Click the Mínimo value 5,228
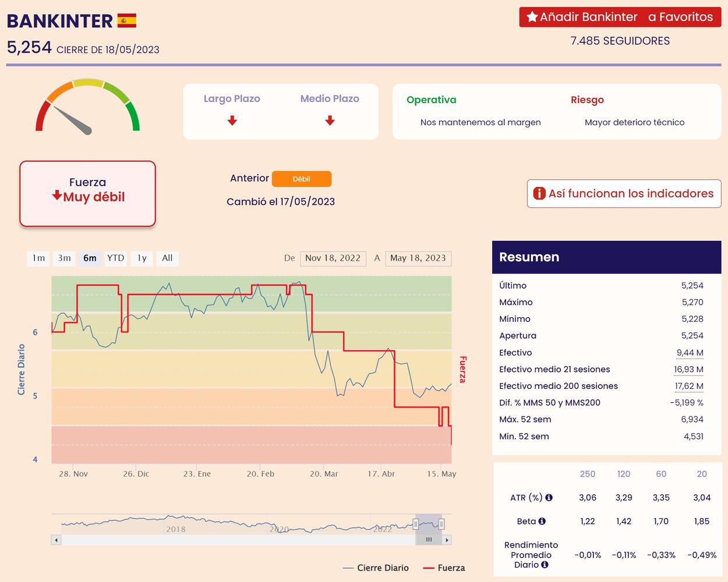The width and height of the screenshot is (728, 582). [692, 319]
